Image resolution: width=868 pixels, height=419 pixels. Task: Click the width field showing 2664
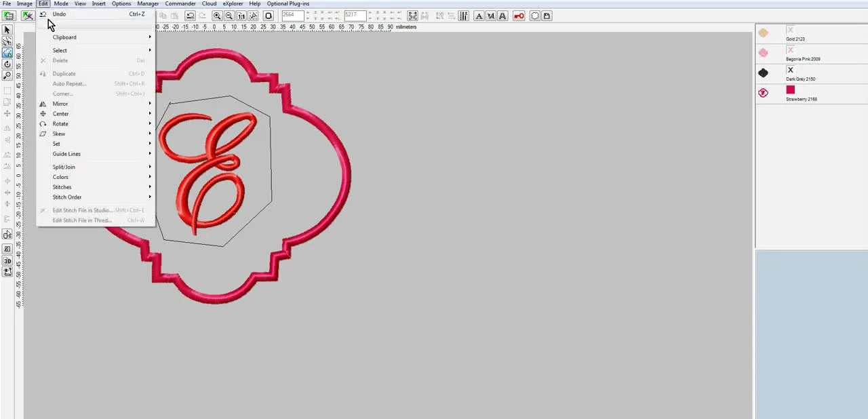point(292,16)
